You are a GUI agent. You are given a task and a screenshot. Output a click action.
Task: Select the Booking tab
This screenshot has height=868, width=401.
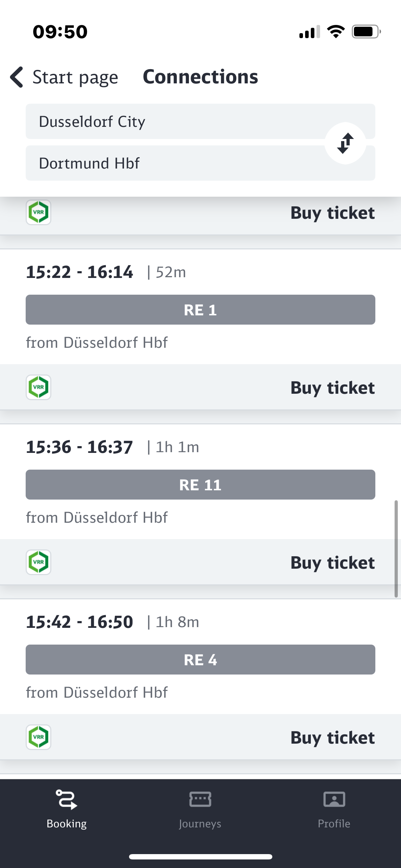tap(67, 808)
